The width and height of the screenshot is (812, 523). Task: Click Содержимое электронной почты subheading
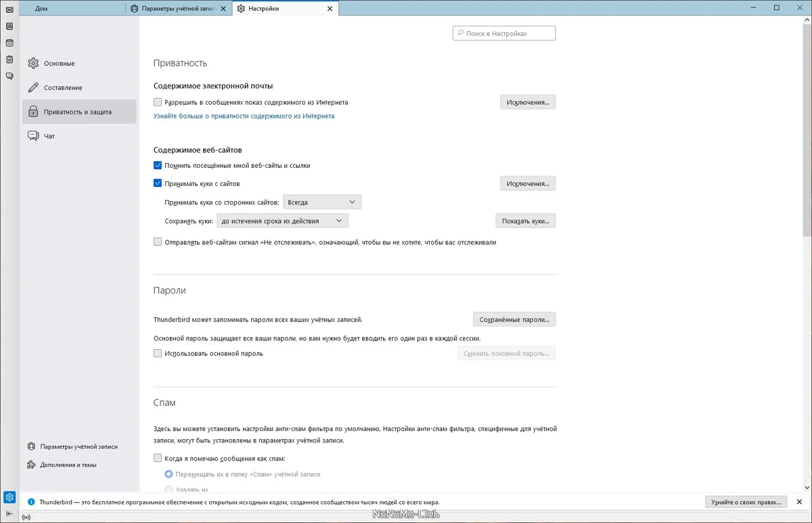pos(213,86)
